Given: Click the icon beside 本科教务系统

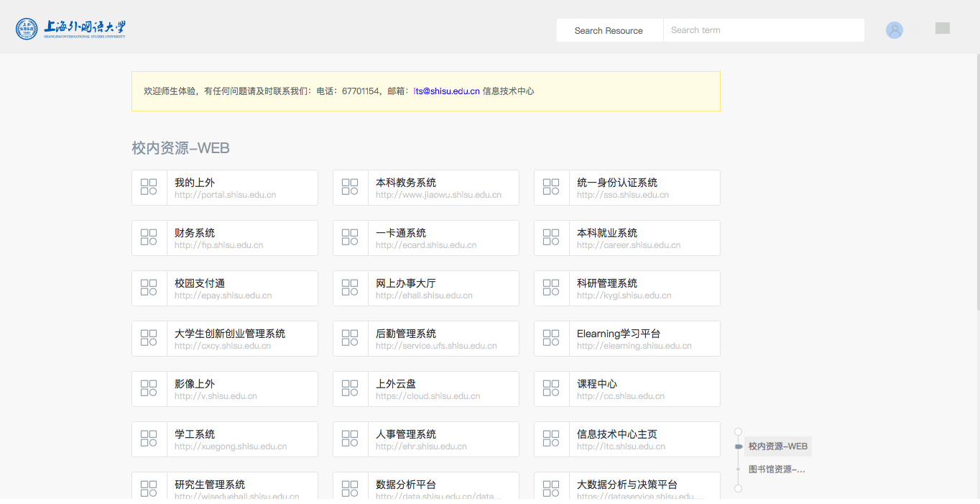Looking at the screenshot, I should (350, 188).
